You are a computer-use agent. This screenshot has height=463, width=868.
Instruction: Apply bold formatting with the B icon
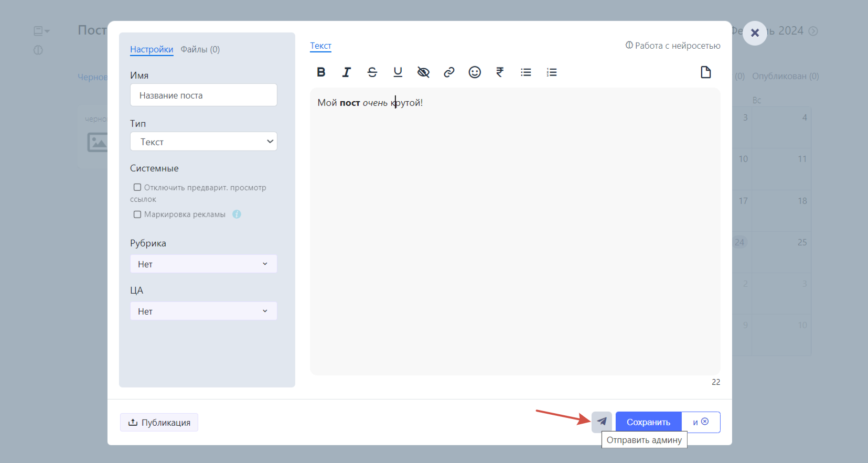[x=321, y=72]
